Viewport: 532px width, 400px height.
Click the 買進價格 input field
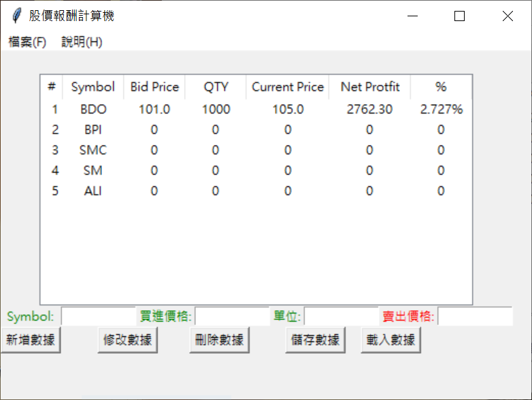coord(232,316)
